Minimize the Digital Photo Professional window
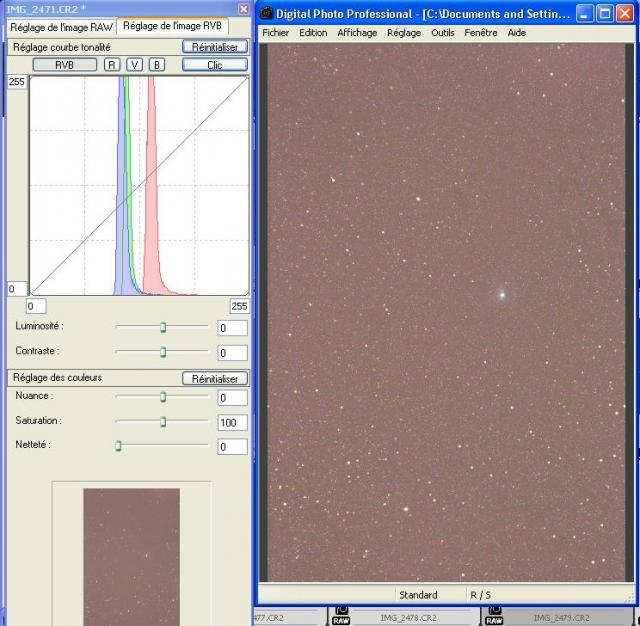Viewport: 640px width, 626px height. pos(584,13)
